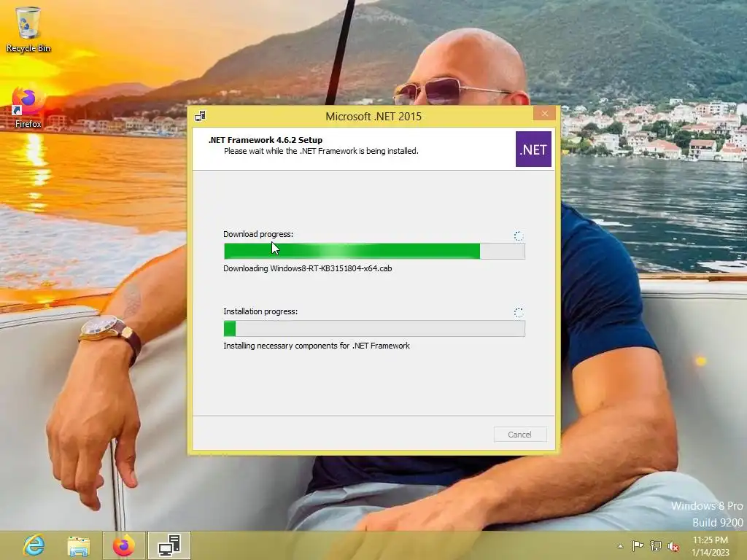Switch to Firefox in the taskbar

coord(124,545)
